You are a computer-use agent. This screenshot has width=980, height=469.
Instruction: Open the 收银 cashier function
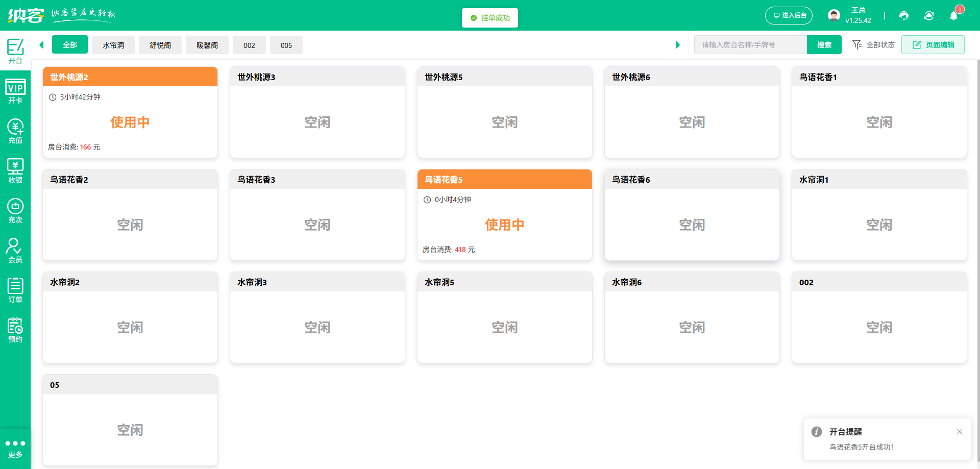(15, 170)
